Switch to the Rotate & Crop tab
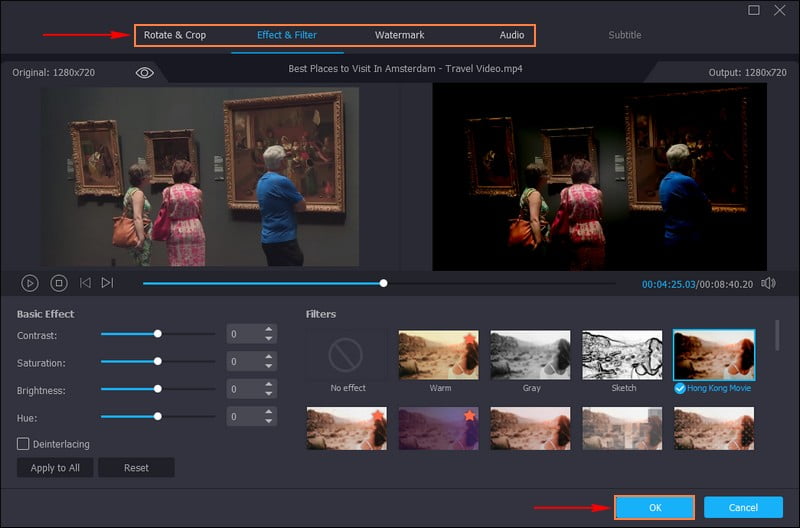 [175, 35]
